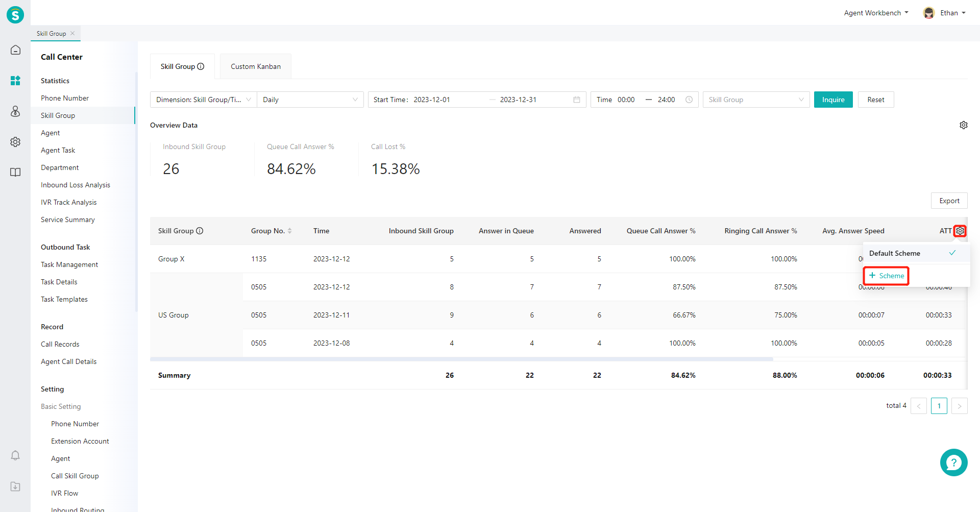Open the Skill Group filter dropdown
Viewport: 980px width, 512px height.
(756, 100)
